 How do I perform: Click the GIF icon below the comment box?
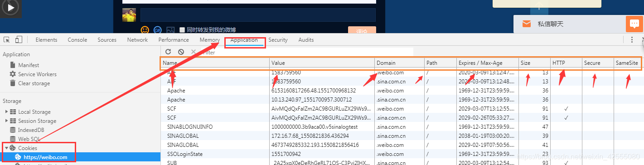[158, 30]
